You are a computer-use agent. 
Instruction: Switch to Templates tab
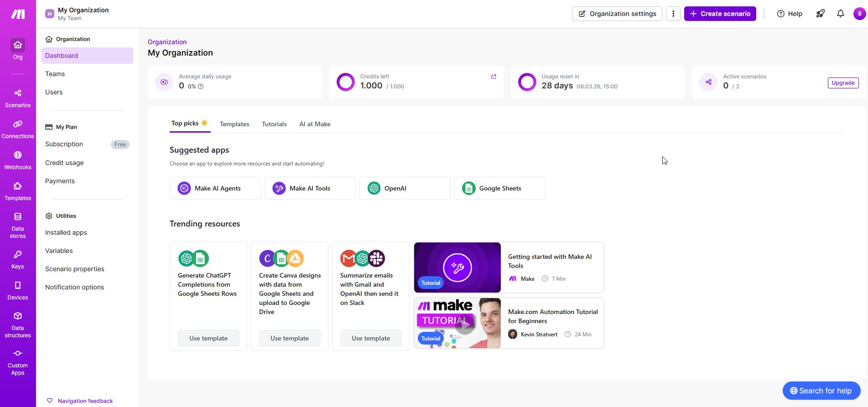click(x=234, y=124)
